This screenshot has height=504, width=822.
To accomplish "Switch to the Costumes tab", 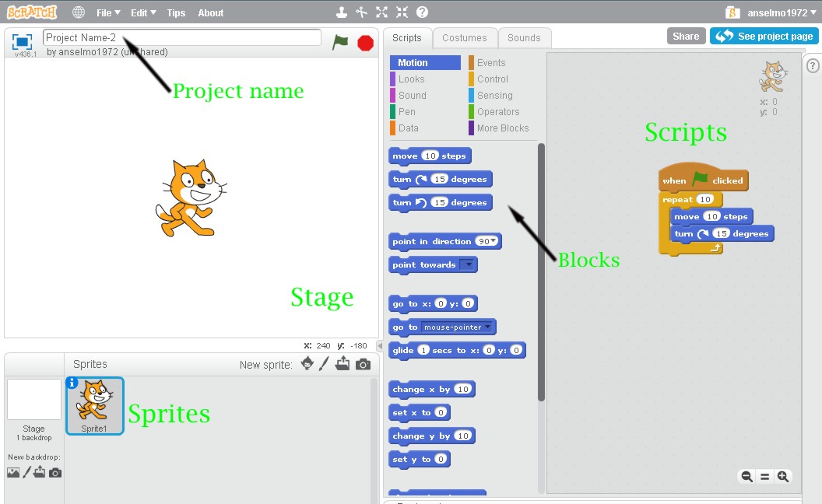I will pos(465,37).
